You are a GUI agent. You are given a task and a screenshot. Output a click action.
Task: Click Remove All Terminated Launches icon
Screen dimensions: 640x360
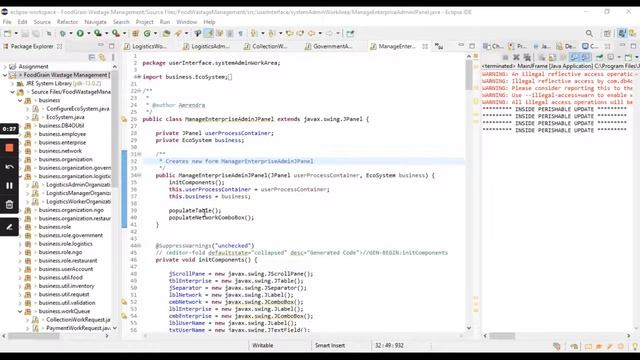527,57
